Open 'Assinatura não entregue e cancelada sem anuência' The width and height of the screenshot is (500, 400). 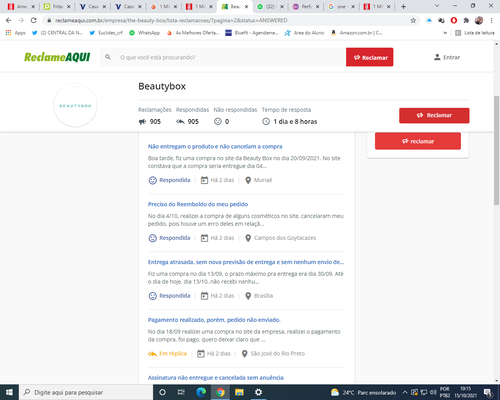[216, 378]
